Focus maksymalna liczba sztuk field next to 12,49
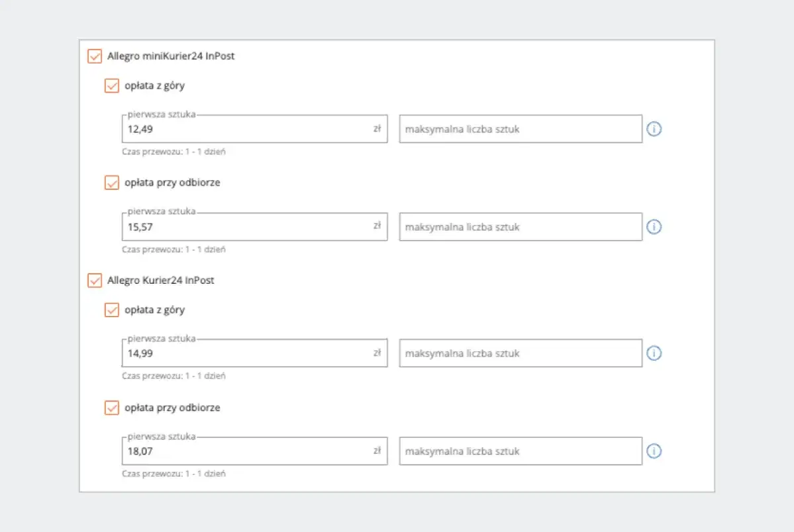 coord(521,129)
